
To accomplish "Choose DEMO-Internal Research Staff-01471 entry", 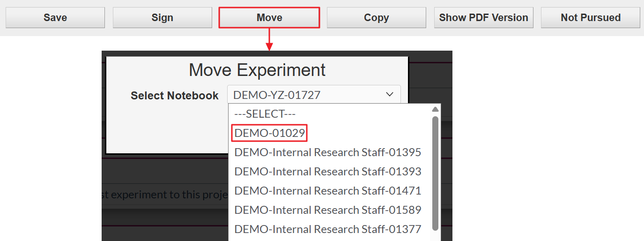I will click(327, 191).
